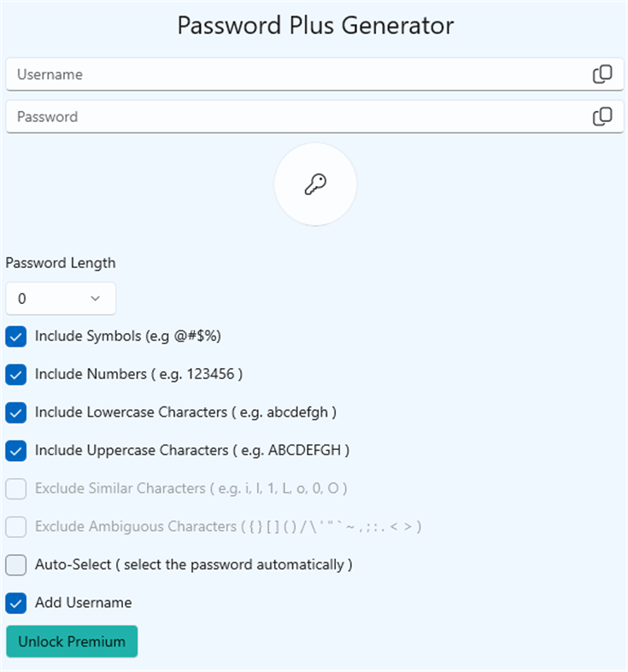628x672 pixels.
Task: Focus the Username input field
Action: [291, 74]
